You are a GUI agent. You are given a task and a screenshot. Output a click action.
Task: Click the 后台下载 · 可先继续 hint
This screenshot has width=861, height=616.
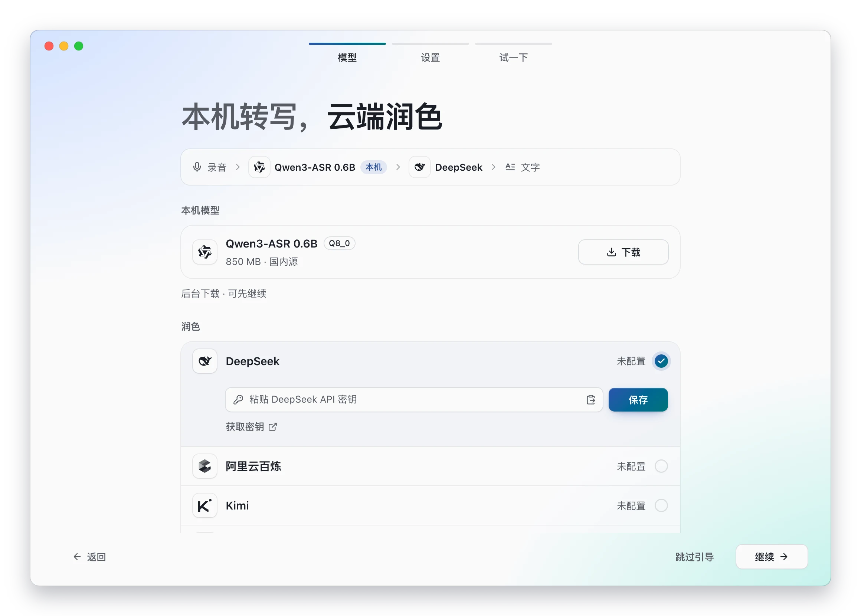click(x=224, y=294)
